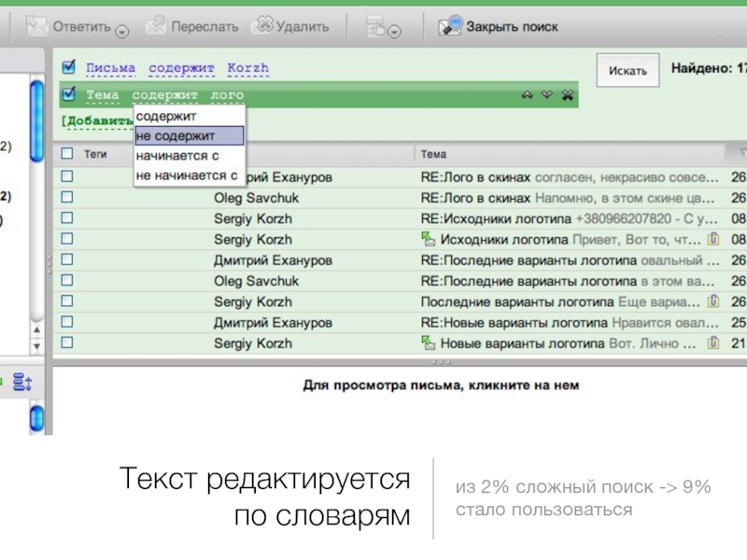Select "не содержит" from the condition menu
The image size is (747, 560).
[189, 136]
